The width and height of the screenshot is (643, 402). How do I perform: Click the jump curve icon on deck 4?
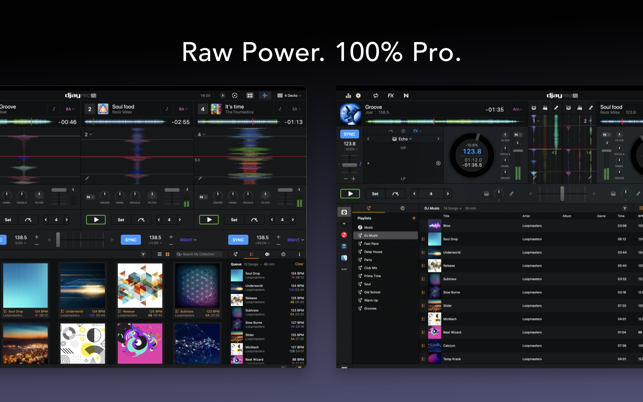coord(254,220)
